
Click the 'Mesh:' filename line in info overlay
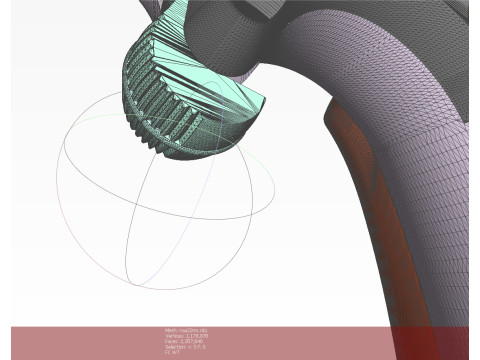pos(186,330)
